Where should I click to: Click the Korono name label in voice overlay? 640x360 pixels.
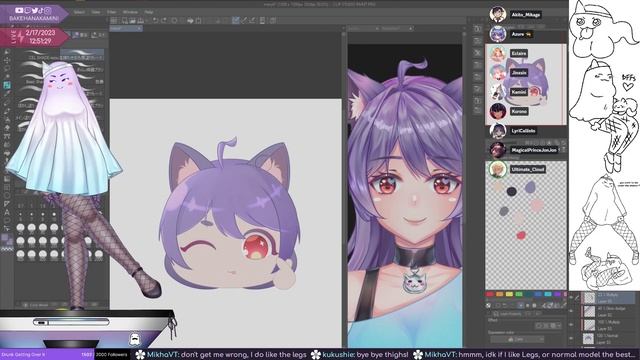click(519, 111)
